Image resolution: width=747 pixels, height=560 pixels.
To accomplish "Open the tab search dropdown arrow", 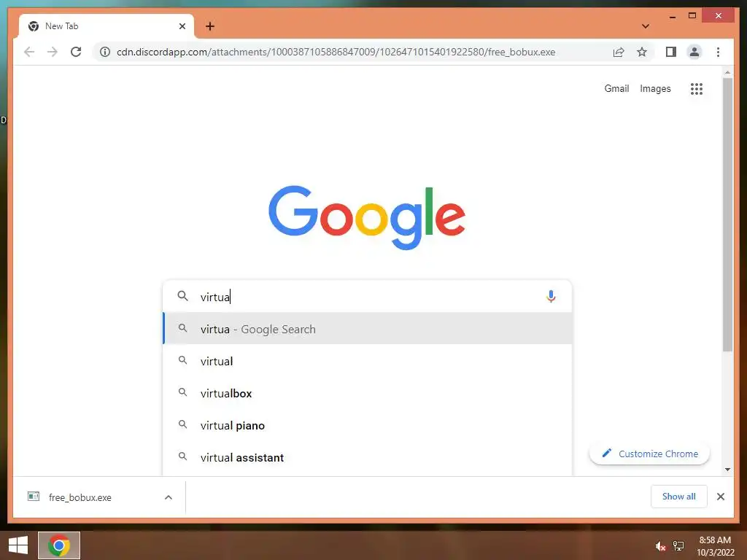I will click(x=645, y=26).
